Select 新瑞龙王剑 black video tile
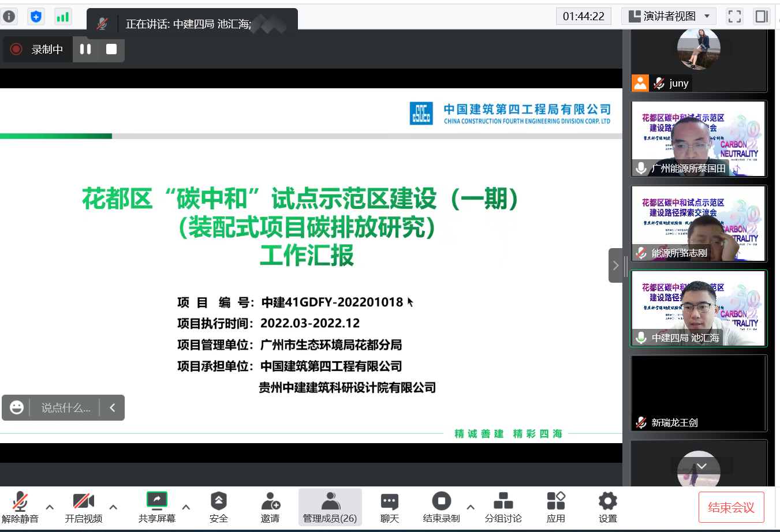 click(699, 393)
